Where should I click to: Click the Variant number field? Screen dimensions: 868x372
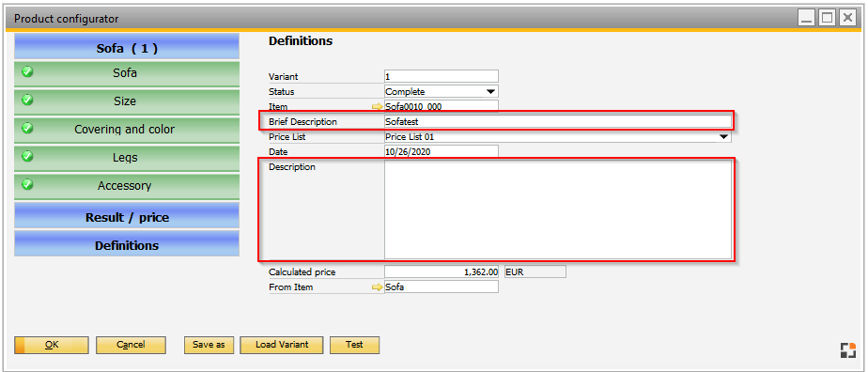pos(442,76)
